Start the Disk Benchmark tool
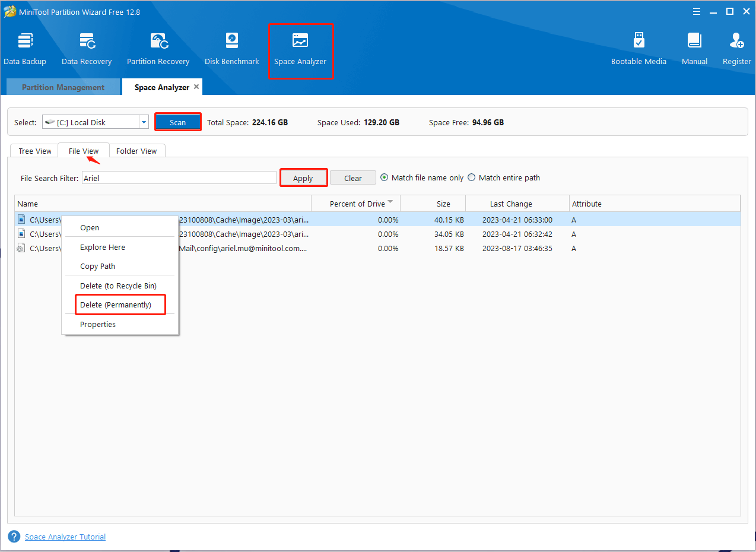 click(x=232, y=49)
